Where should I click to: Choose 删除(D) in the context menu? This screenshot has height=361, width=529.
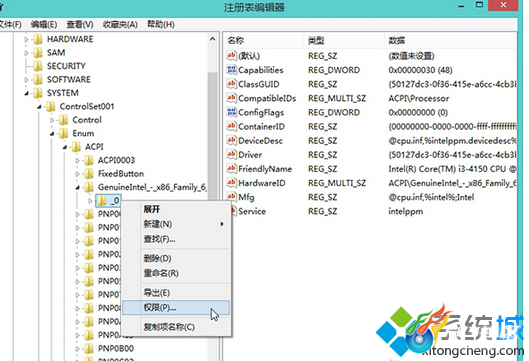tap(176, 258)
